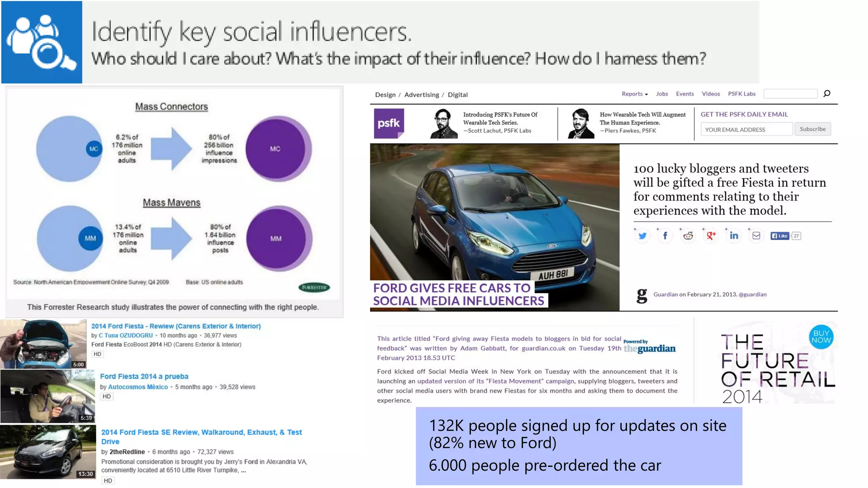Expand the Reports dropdown menu
Screen dimensions: 868x488
click(x=634, y=94)
